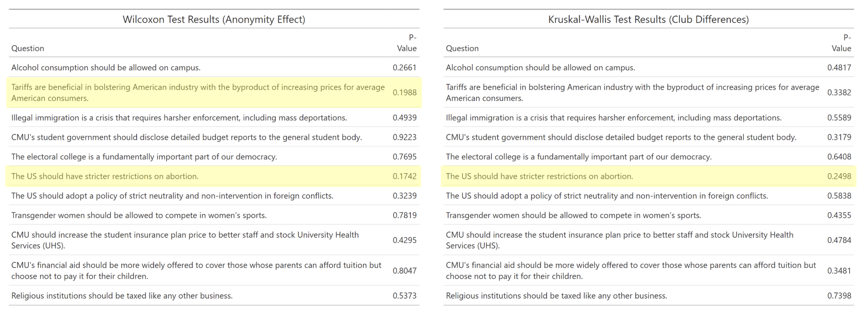Click the 0.9223 p-value for budget reports

tap(405, 137)
